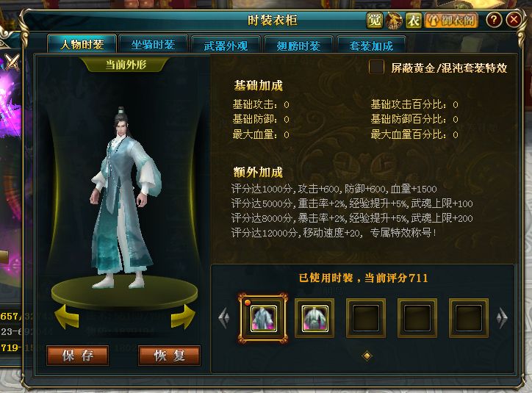Click the 保存 save button
This screenshot has height=393, width=532.
(x=78, y=356)
